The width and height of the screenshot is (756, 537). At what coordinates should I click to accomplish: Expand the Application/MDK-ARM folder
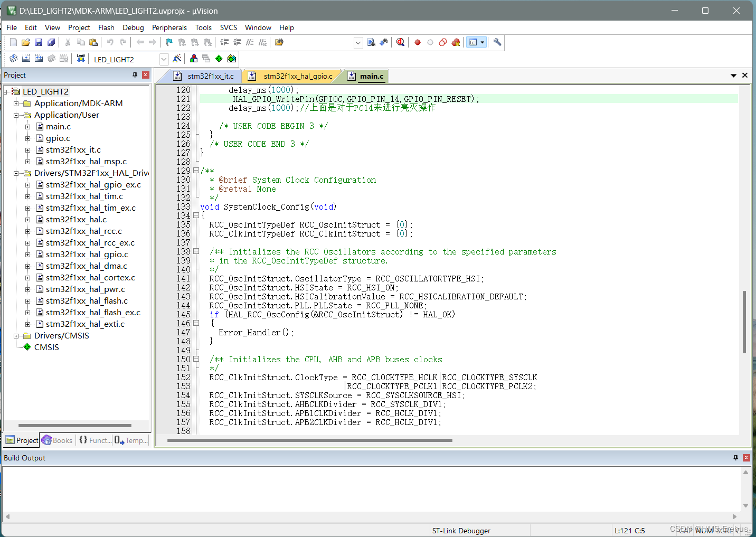16,103
